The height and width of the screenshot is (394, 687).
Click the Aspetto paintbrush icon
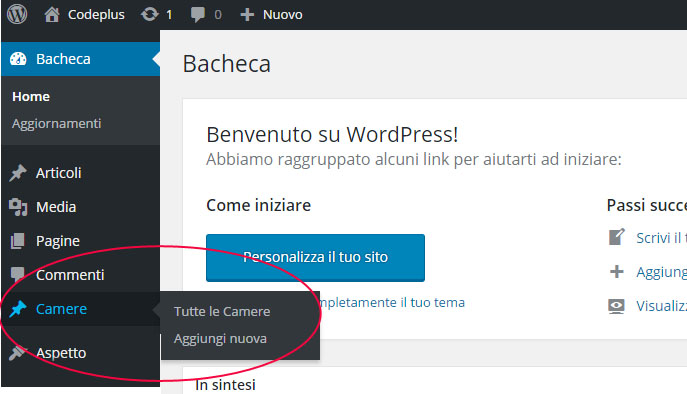(18, 352)
